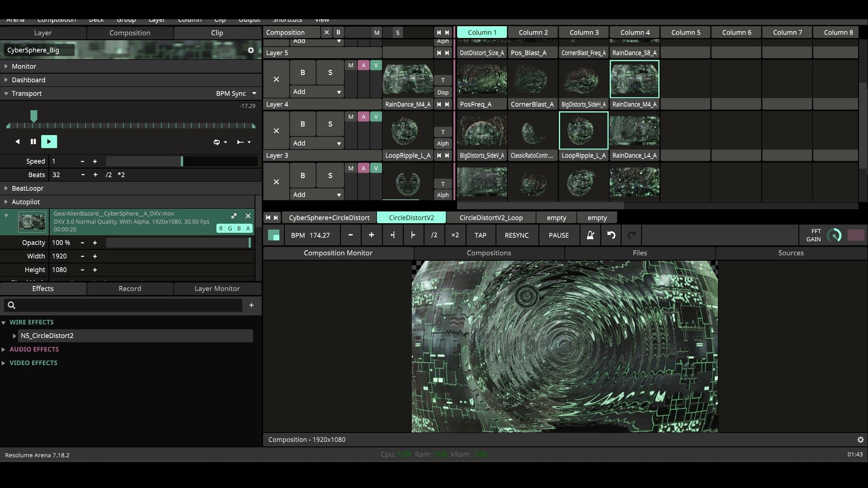Clear the composition with the X beside Composition
The height and width of the screenshot is (488, 868).
326,33
